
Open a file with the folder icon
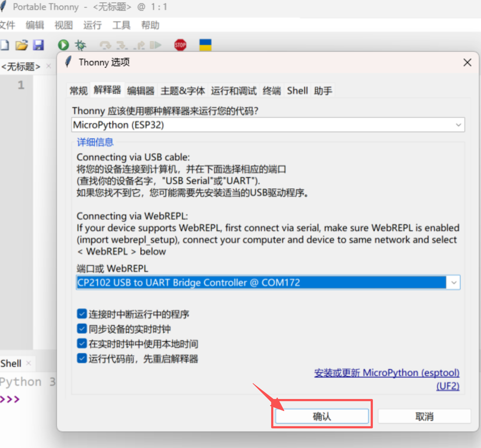coord(22,45)
